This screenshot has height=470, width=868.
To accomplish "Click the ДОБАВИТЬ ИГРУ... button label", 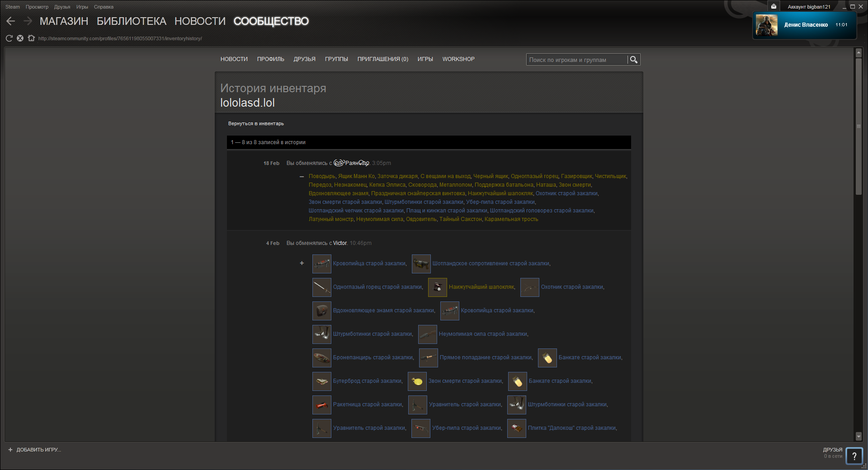I will coord(38,450).
